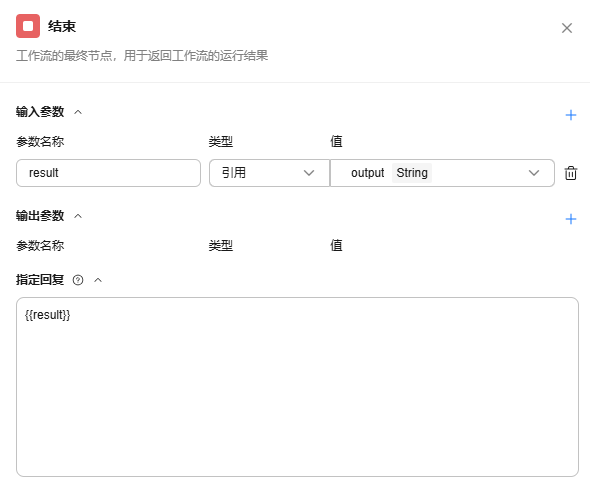The image size is (590, 499).
Task: Collapse the 输入参数 section
Action: [78, 112]
